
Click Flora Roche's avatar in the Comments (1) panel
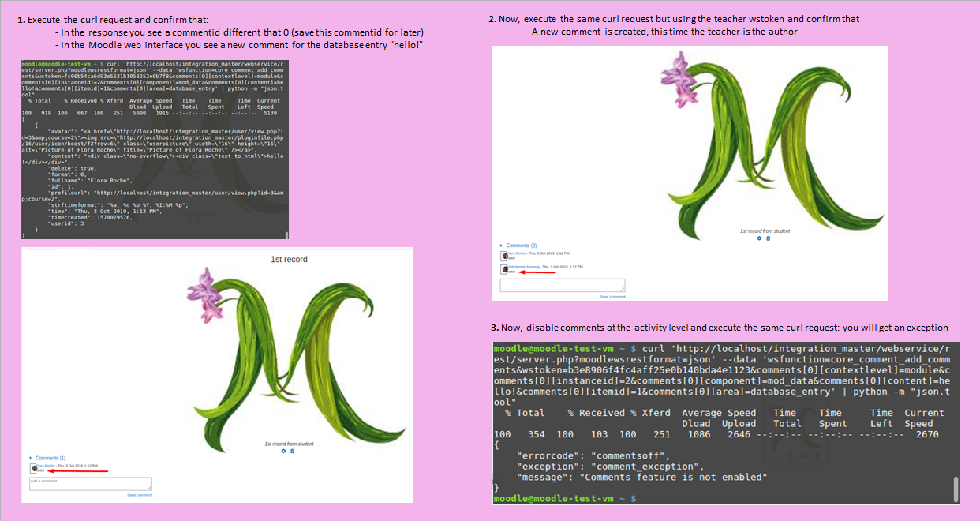click(x=33, y=467)
